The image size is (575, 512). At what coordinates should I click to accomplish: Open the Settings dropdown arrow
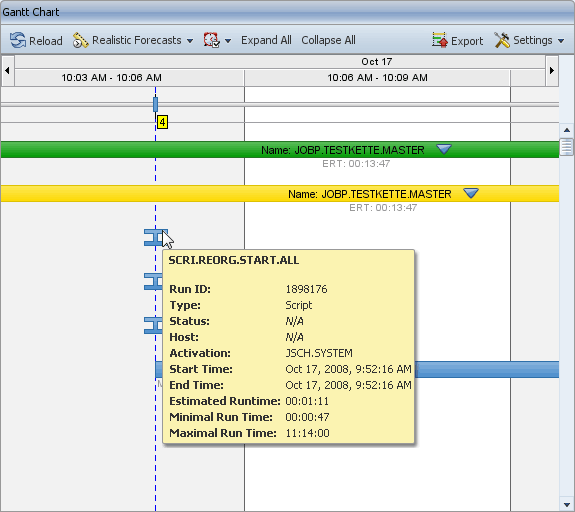[561, 41]
